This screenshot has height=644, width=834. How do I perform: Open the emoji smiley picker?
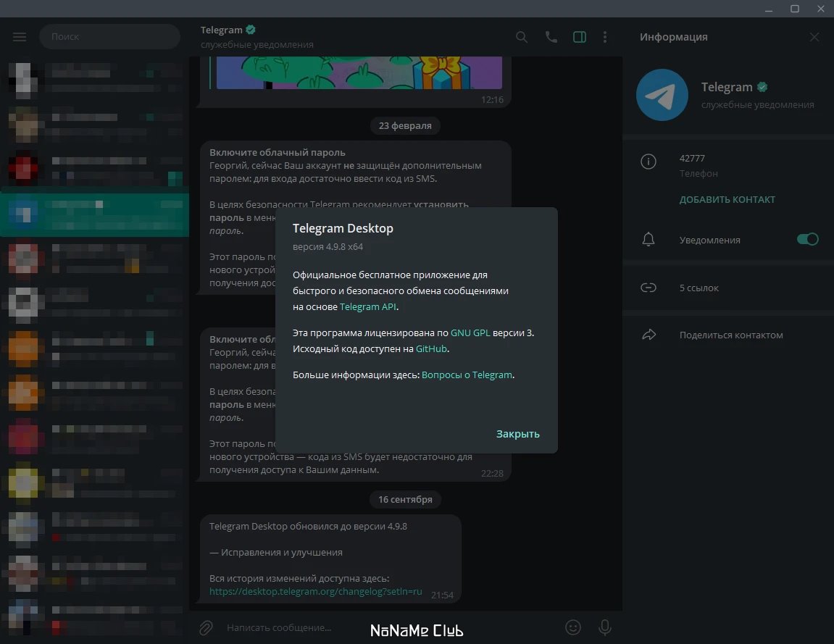(x=573, y=627)
